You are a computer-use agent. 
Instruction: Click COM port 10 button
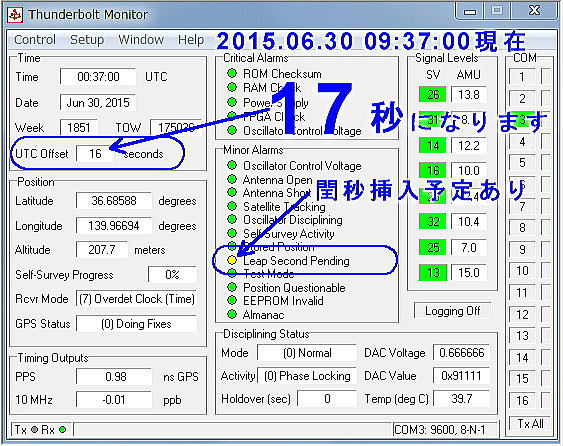pyautogui.click(x=522, y=271)
